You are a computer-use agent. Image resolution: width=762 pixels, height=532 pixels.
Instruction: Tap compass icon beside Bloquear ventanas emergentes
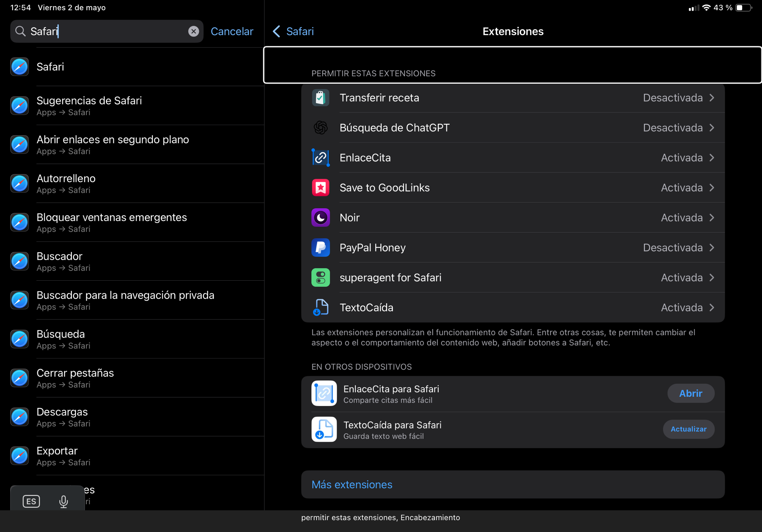point(19,222)
